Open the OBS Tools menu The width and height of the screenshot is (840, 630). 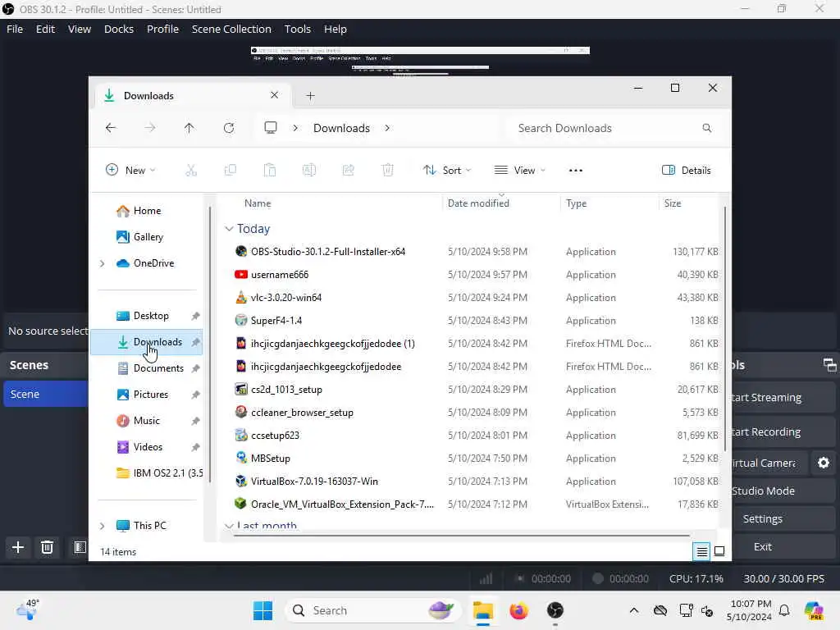click(x=297, y=29)
